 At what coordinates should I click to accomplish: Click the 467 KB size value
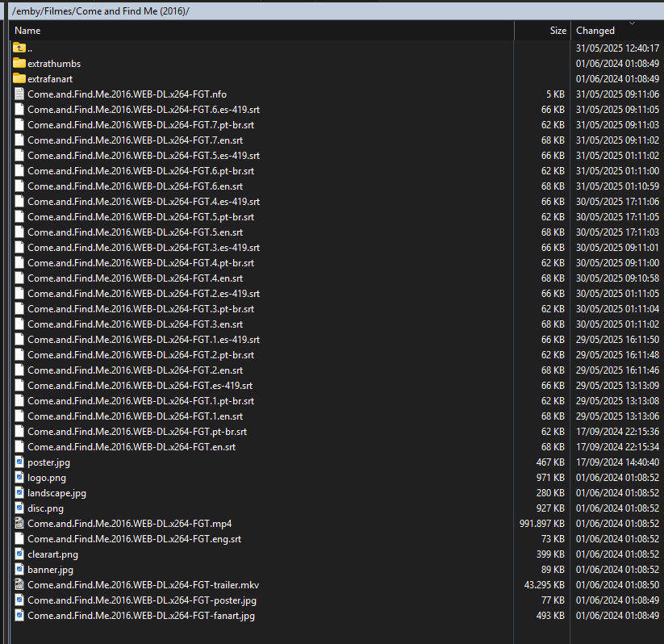pyautogui.click(x=550, y=462)
